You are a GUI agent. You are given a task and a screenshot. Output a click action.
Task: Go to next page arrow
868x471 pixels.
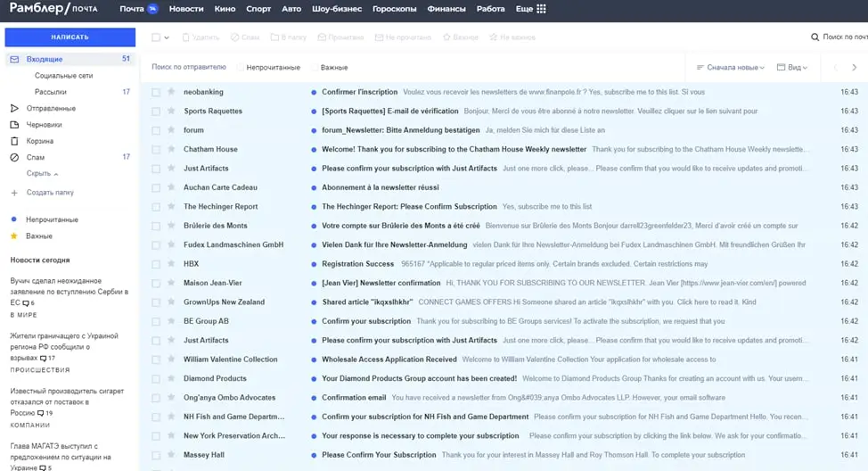pos(854,67)
